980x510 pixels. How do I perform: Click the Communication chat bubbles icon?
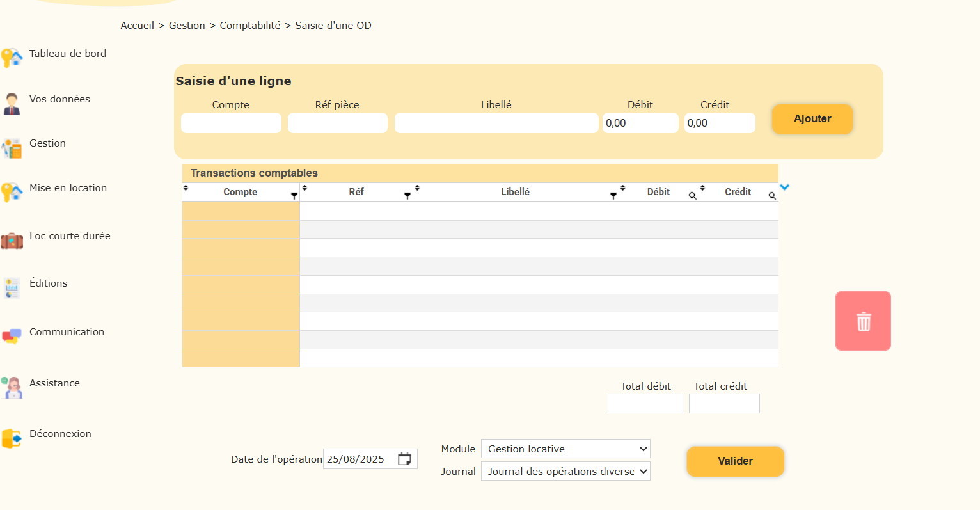12,336
